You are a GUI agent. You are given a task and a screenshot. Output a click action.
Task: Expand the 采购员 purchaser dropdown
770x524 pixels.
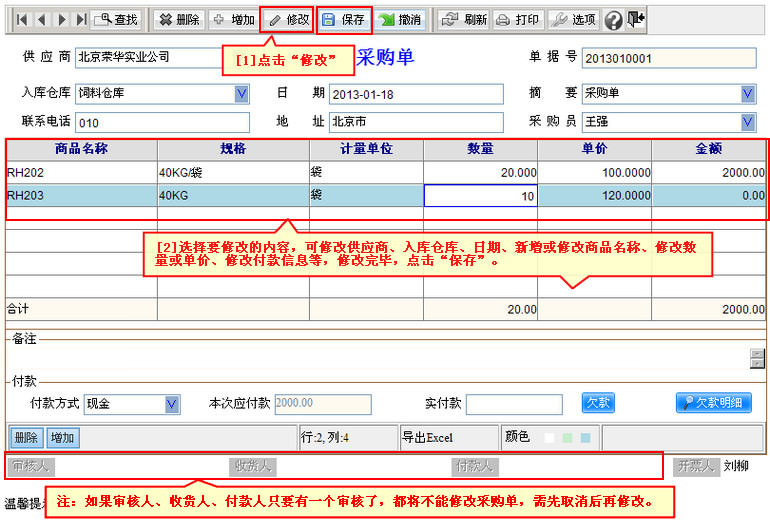pos(747,122)
